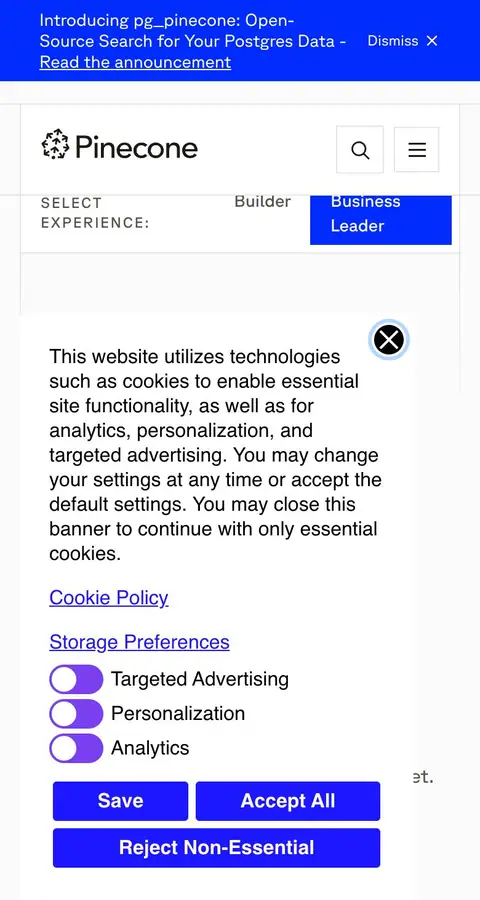
Task: Click the Pinecone logo icon
Action: tap(56, 145)
